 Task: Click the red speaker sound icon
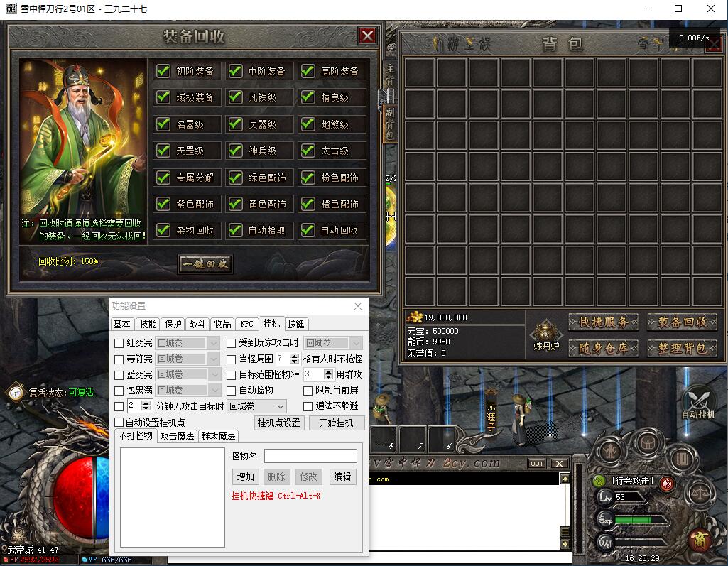pos(667,483)
